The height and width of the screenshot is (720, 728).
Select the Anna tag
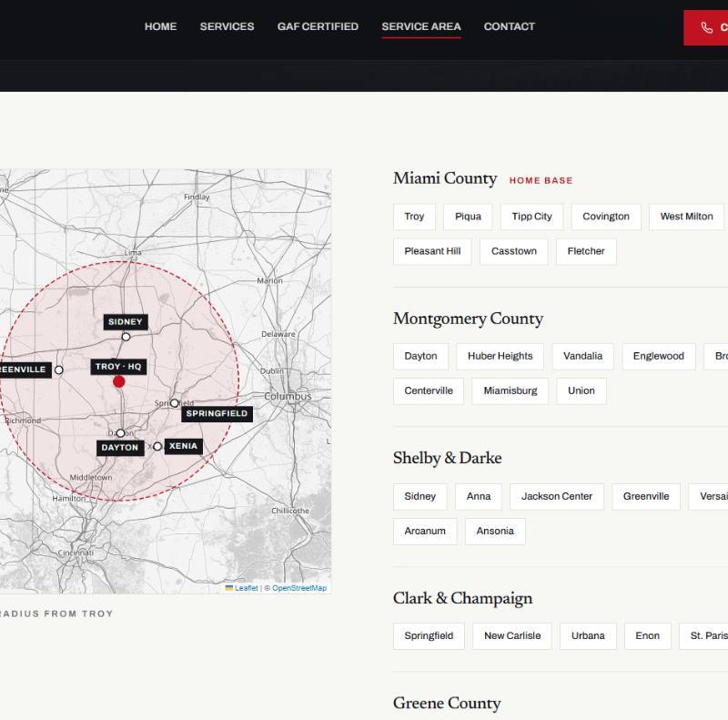click(479, 497)
